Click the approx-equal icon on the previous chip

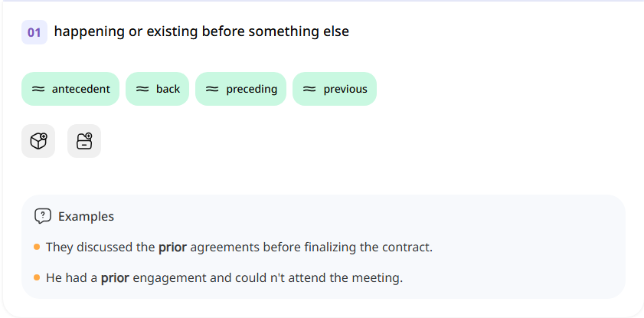point(309,89)
